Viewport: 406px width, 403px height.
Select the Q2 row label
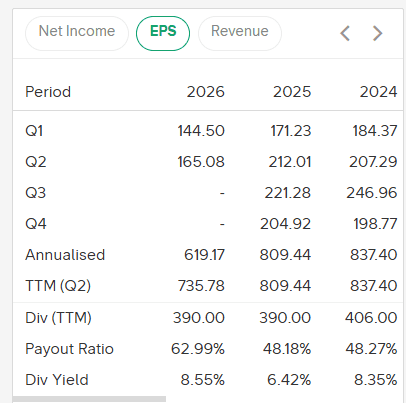(x=36, y=162)
